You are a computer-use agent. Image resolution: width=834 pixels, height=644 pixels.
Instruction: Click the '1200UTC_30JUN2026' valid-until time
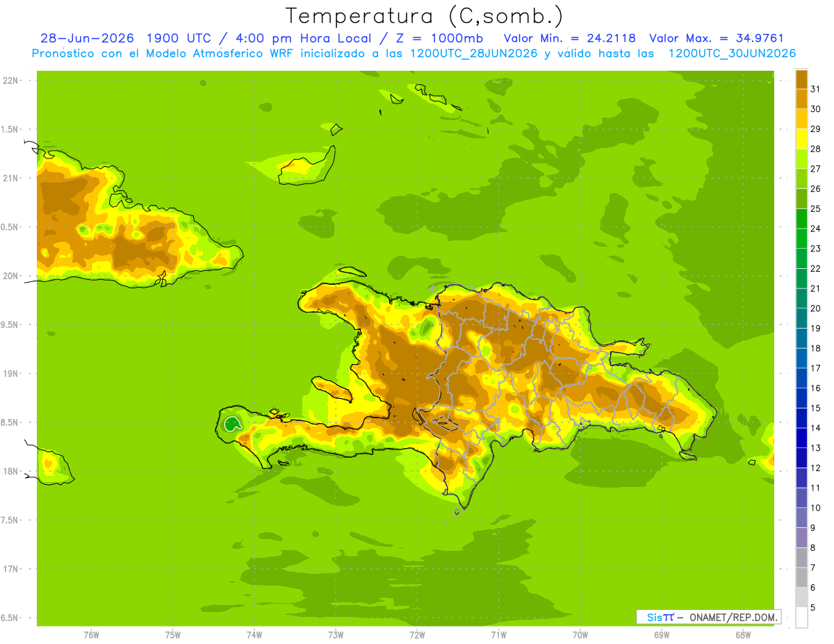(732, 53)
